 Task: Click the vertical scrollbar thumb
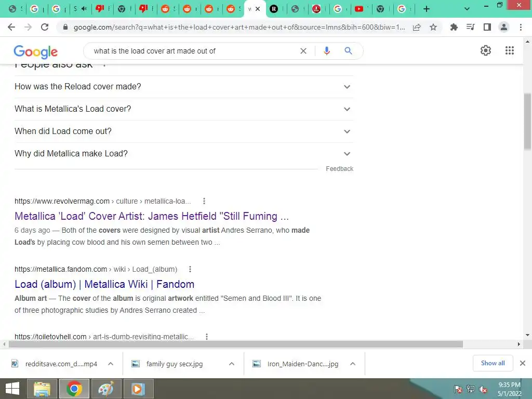(528, 121)
